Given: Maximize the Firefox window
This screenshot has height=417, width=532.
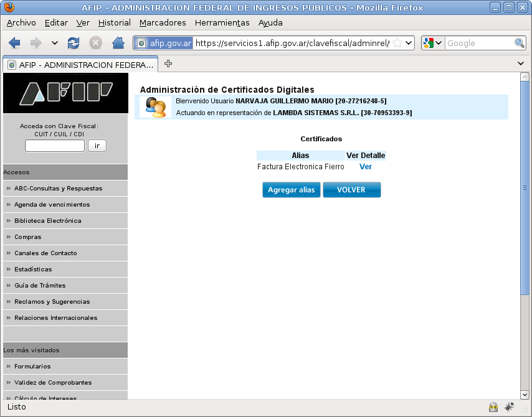Looking at the screenshot, I should tap(509, 7).
